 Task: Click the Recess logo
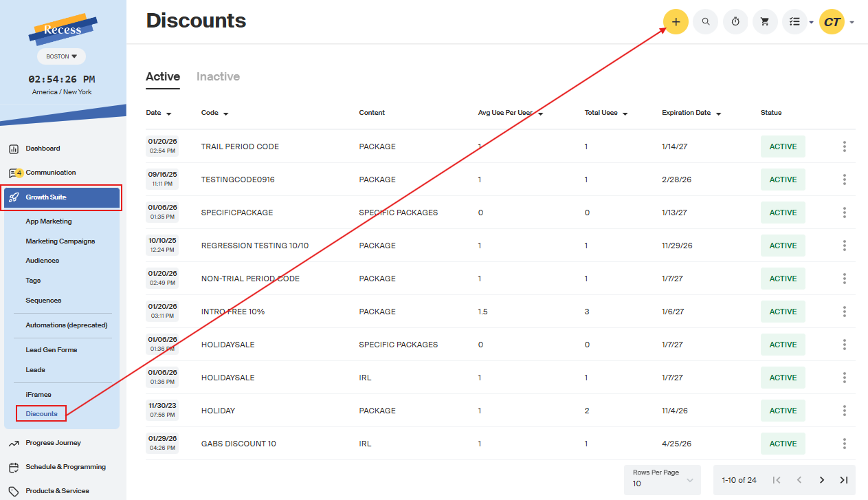[x=63, y=29]
